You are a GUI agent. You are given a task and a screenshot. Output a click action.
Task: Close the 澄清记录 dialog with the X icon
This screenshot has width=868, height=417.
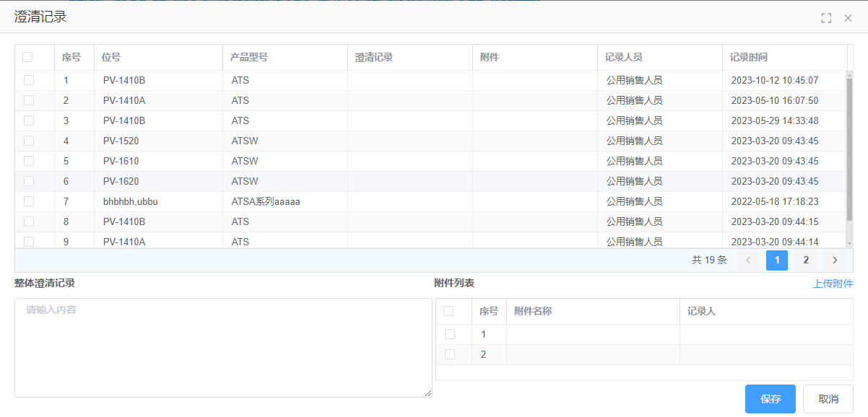(x=849, y=18)
